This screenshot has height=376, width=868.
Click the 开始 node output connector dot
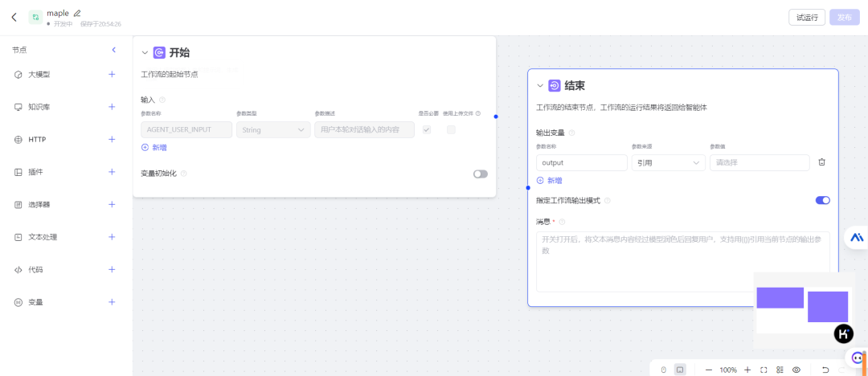click(496, 116)
